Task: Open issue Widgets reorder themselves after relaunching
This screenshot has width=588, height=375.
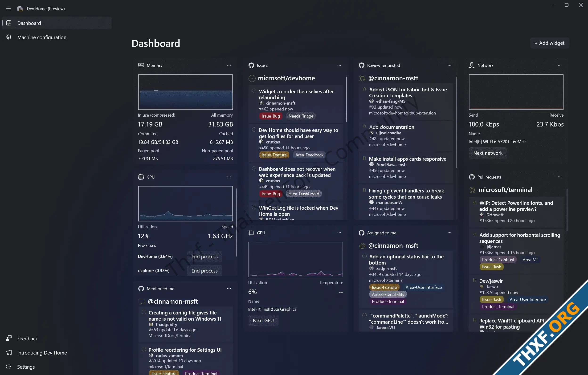Action: click(296, 104)
